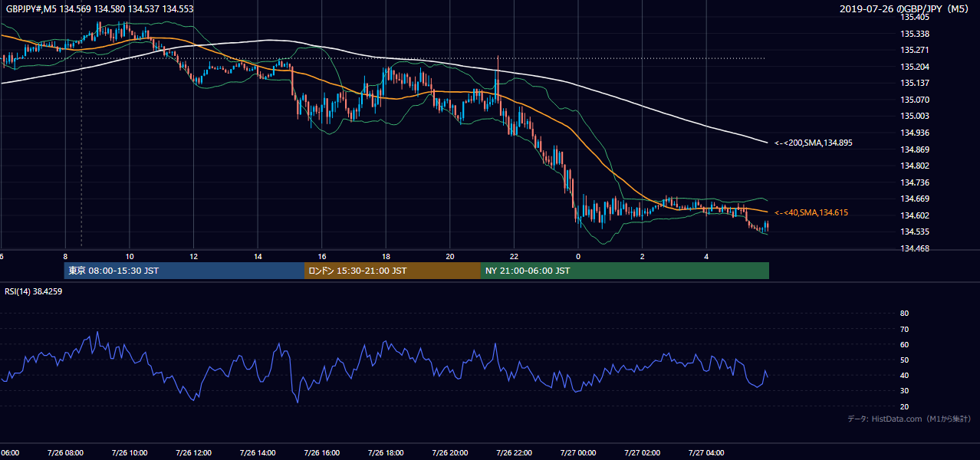Viewport: 980px width, 460px height.
Task: Click hour tick 16 below price chart
Action: [322, 257]
